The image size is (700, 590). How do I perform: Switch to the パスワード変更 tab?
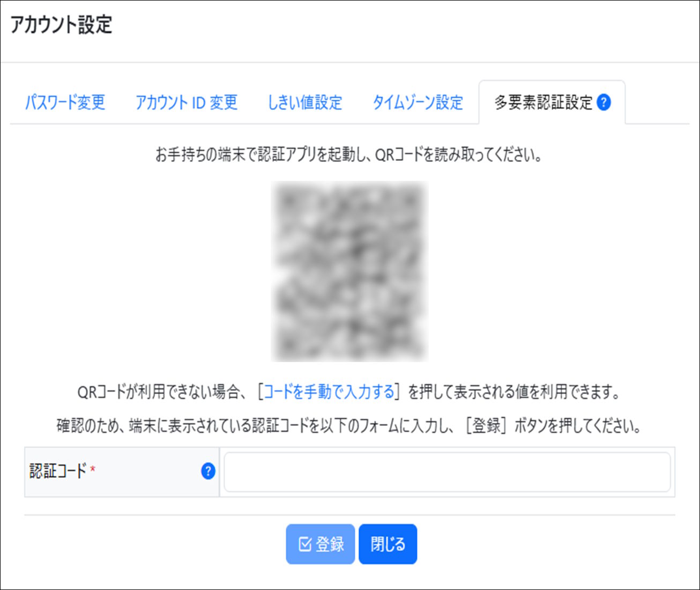[66, 102]
